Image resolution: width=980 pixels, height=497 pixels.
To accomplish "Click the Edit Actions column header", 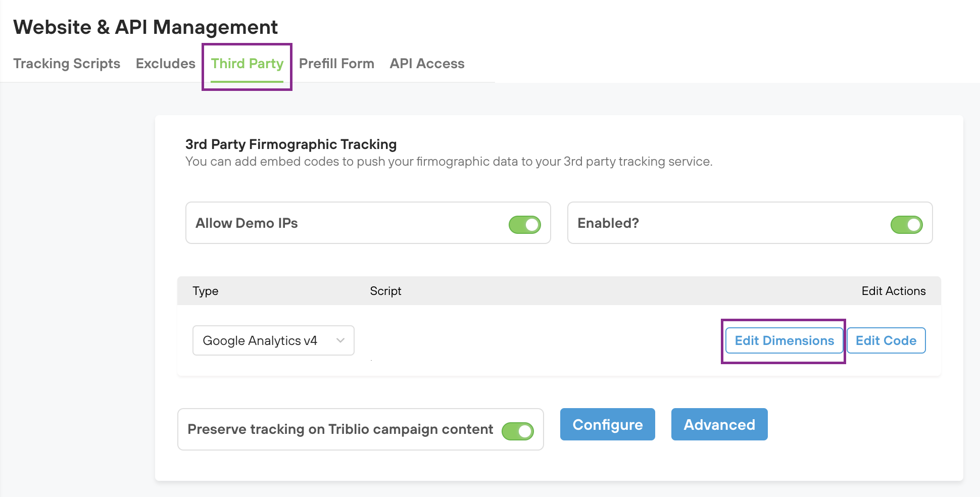I will coord(894,291).
